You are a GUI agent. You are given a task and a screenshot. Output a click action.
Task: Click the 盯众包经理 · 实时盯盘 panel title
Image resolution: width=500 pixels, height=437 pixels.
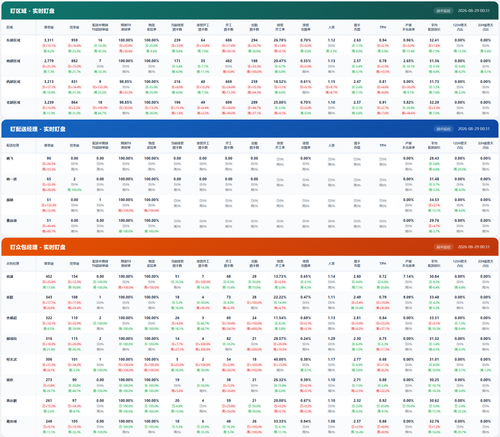point(38,247)
